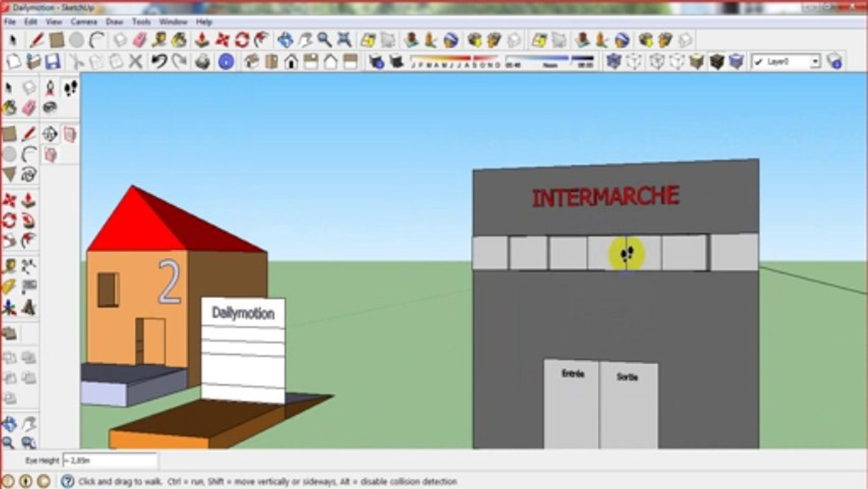
Task: Open the File menu
Action: click(10, 22)
